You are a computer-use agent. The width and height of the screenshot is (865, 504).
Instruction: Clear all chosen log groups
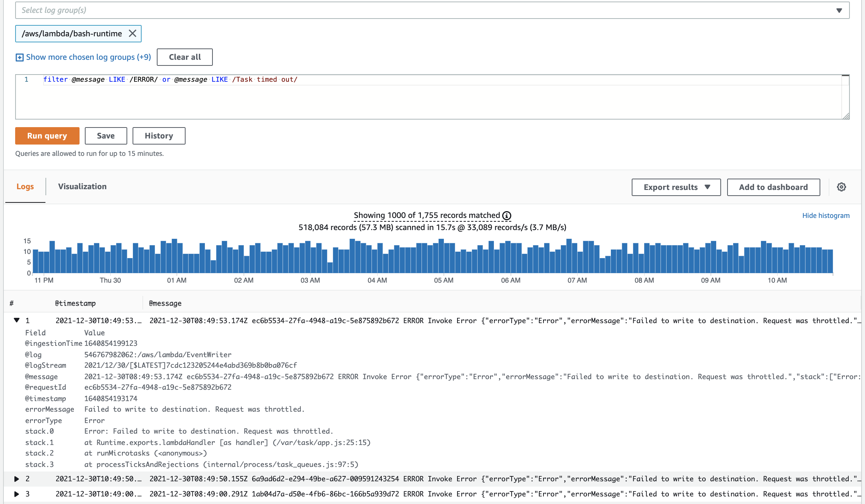[x=184, y=57]
